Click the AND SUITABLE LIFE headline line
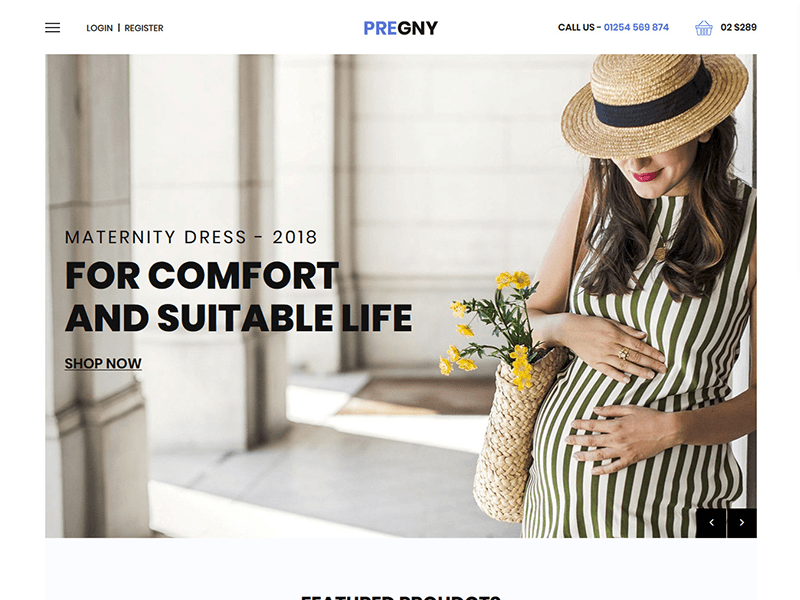The image size is (800, 600). pyautogui.click(x=238, y=318)
